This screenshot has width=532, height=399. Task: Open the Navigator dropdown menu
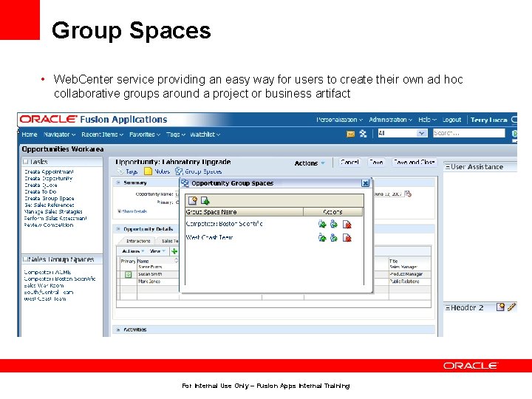coord(59,134)
